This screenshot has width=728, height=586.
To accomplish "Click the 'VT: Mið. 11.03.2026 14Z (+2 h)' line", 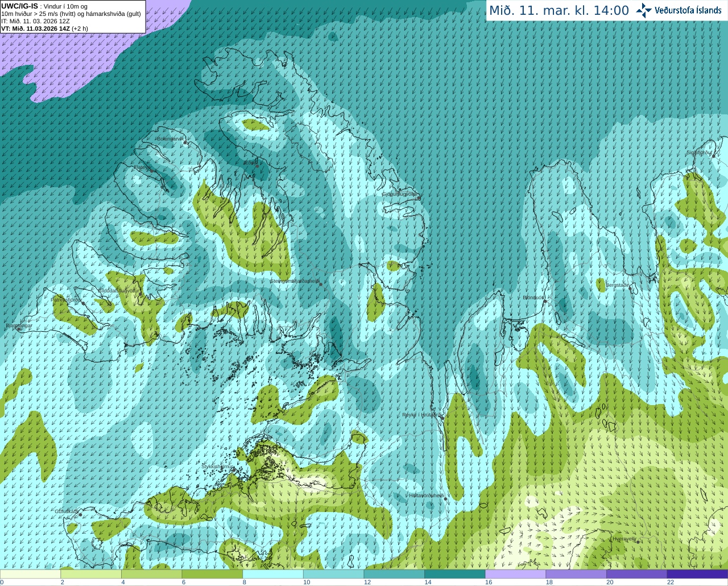I will (44, 28).
